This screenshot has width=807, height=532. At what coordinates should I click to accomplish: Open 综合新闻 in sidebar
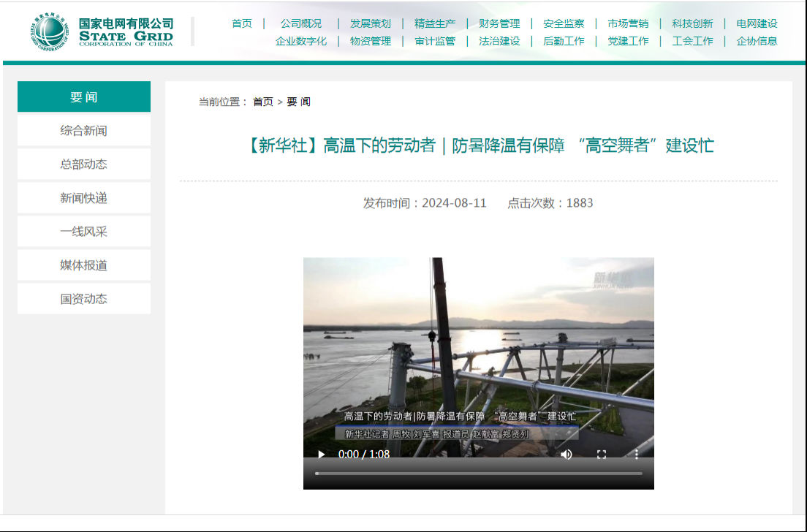point(84,131)
